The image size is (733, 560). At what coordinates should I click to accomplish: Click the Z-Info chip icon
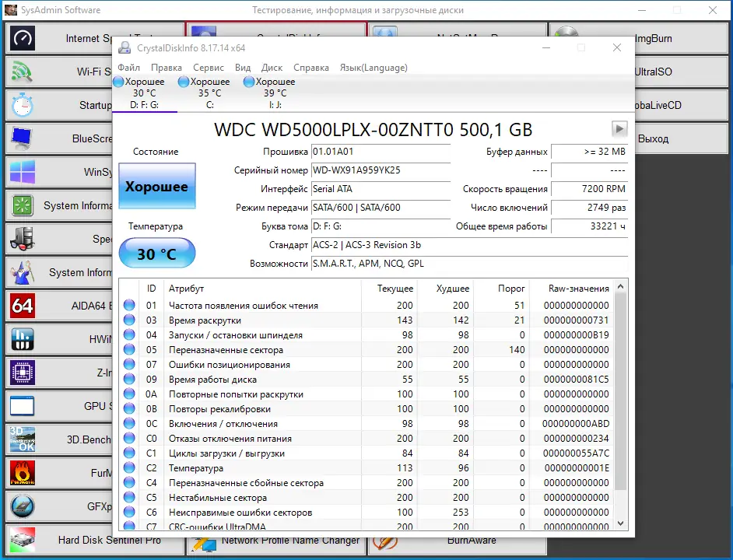(22, 373)
